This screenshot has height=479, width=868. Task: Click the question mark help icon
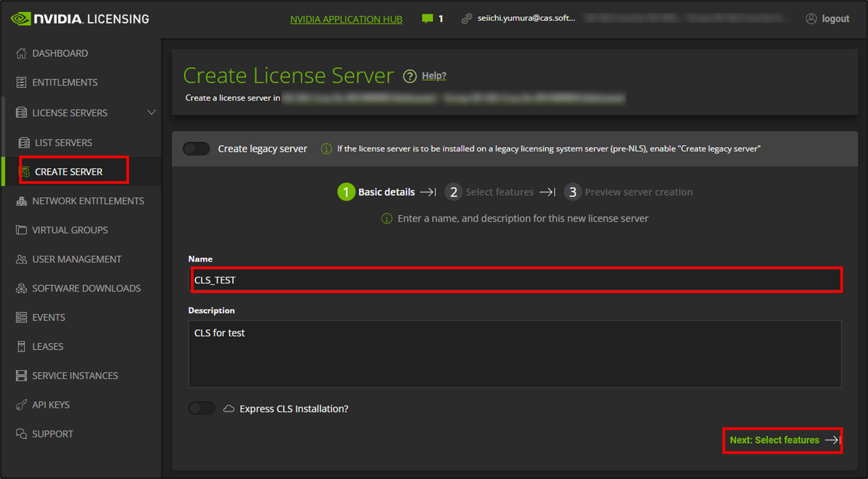point(410,76)
